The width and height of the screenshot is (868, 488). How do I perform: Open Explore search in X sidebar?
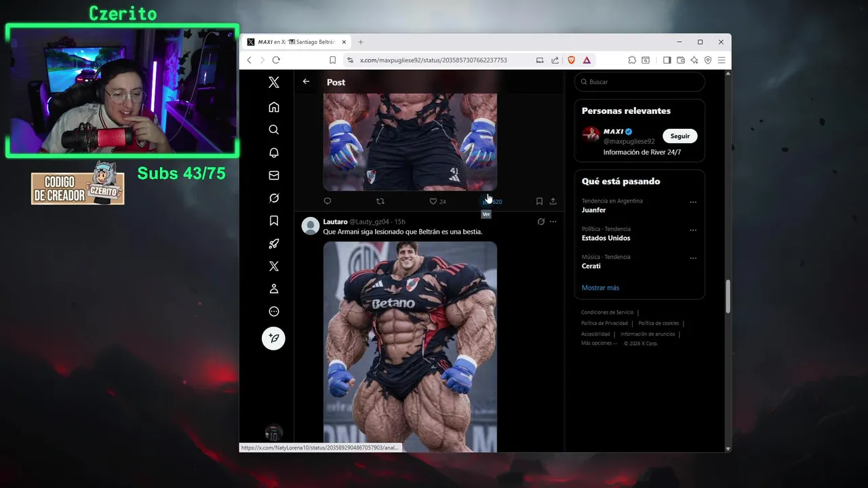click(274, 129)
